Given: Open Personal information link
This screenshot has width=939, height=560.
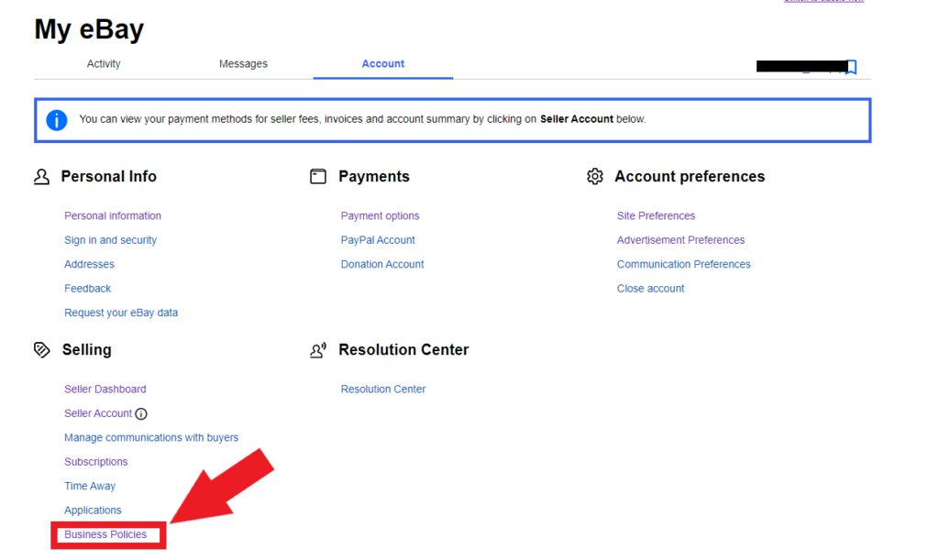Looking at the screenshot, I should point(113,215).
